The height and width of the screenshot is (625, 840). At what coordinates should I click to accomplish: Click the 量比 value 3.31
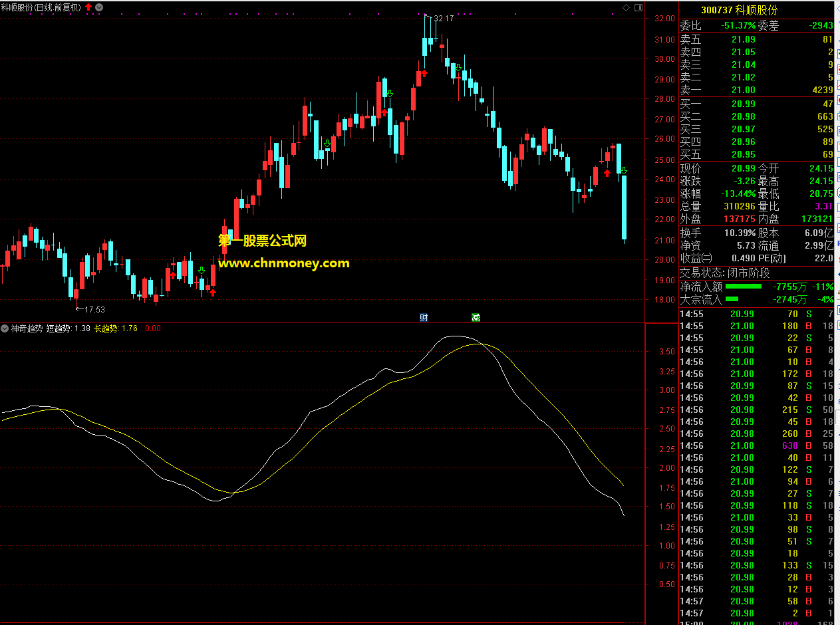point(824,206)
